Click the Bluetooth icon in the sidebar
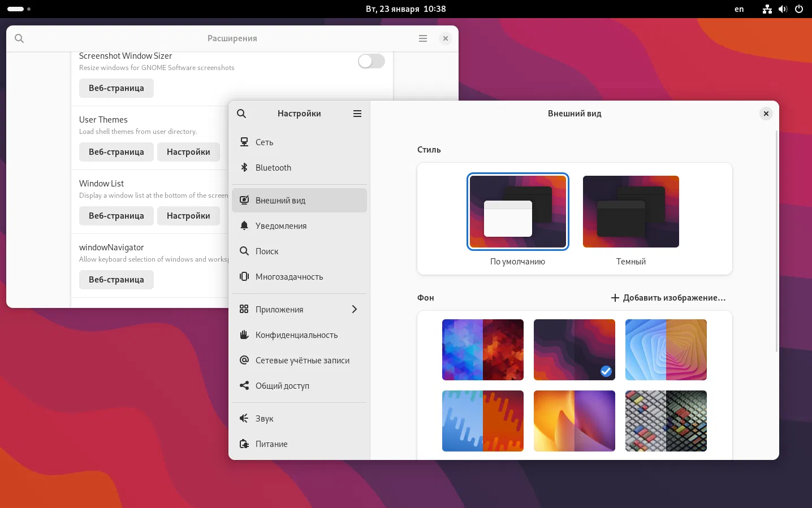Screen dimensions: 812x508 click(244, 168)
